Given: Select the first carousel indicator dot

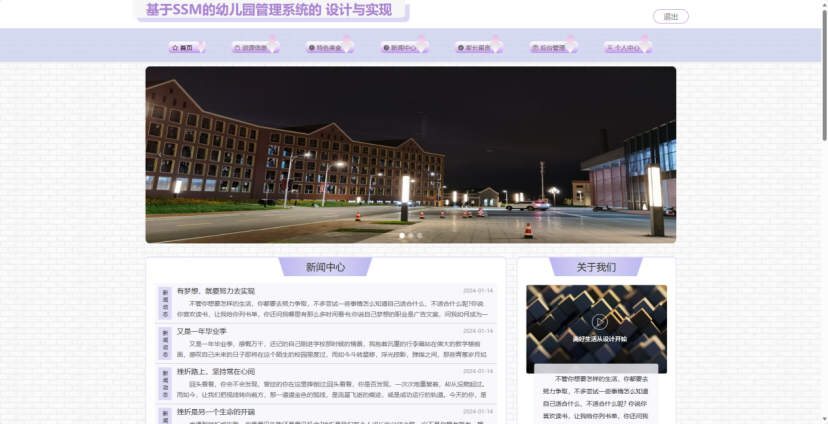Looking at the screenshot, I should click(402, 235).
